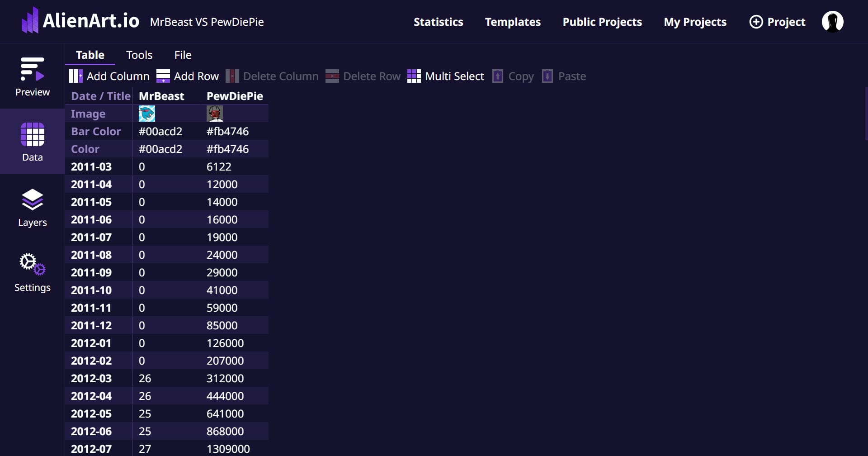The width and height of the screenshot is (868, 456).
Task: Open the user profile avatar
Action: 832,22
